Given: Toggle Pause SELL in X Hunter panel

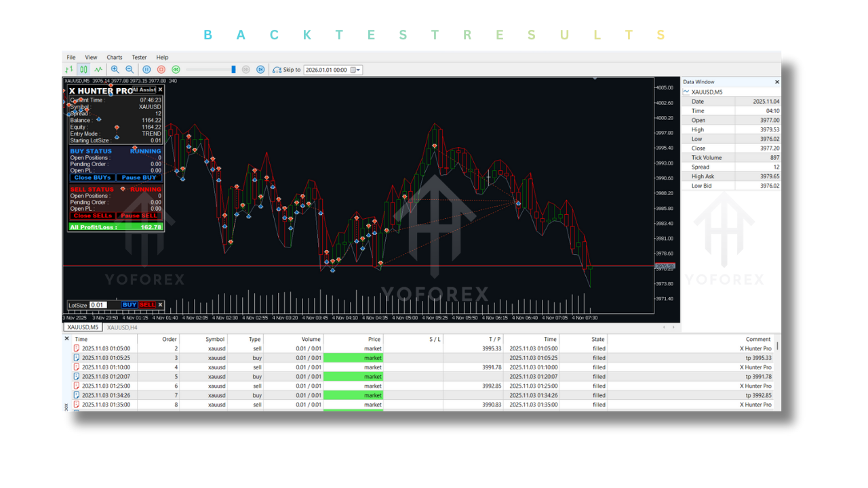Looking at the screenshot, I should coord(139,216).
